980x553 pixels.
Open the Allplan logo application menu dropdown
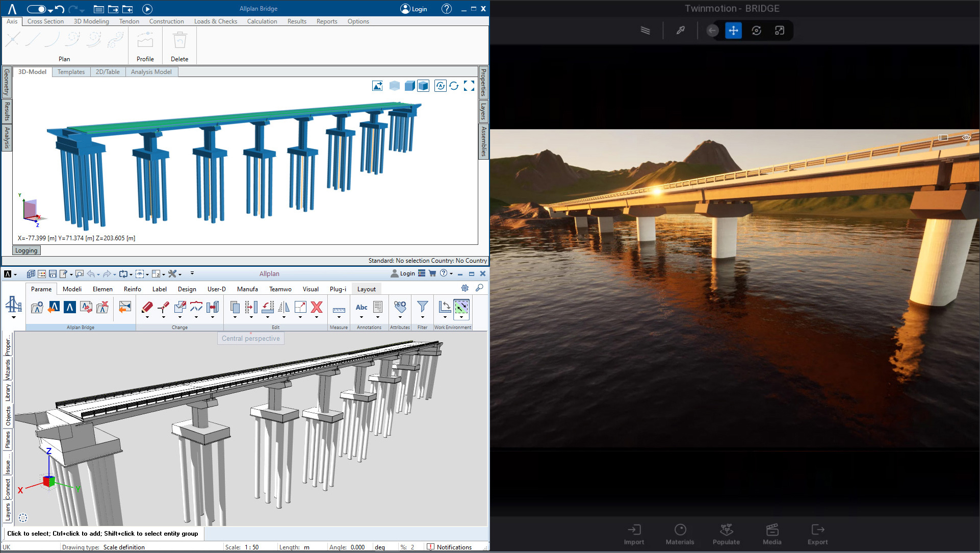click(15, 274)
